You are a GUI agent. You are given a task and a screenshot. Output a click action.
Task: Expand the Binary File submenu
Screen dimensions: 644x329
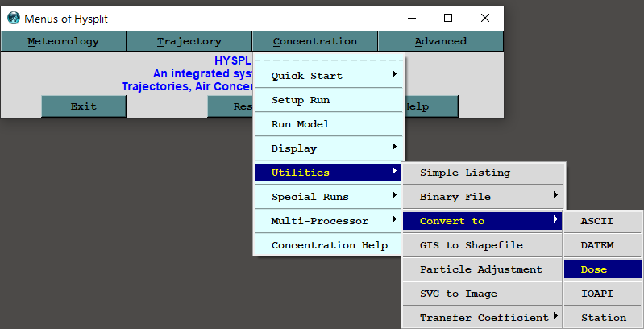point(484,197)
